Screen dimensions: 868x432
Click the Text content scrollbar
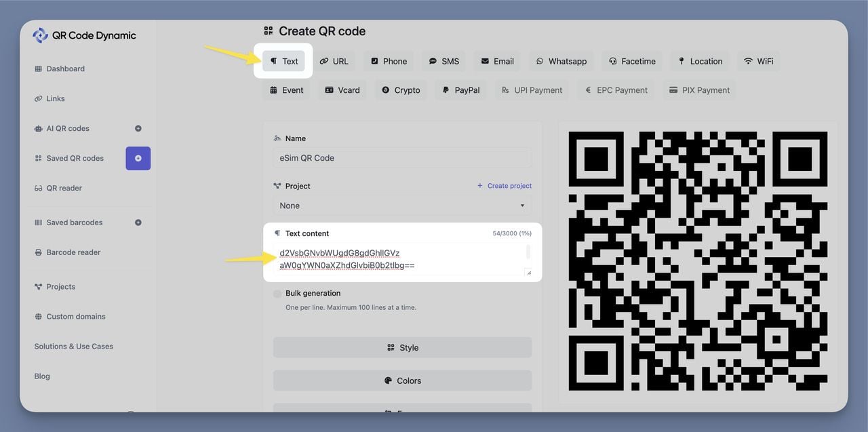pyautogui.click(x=528, y=252)
